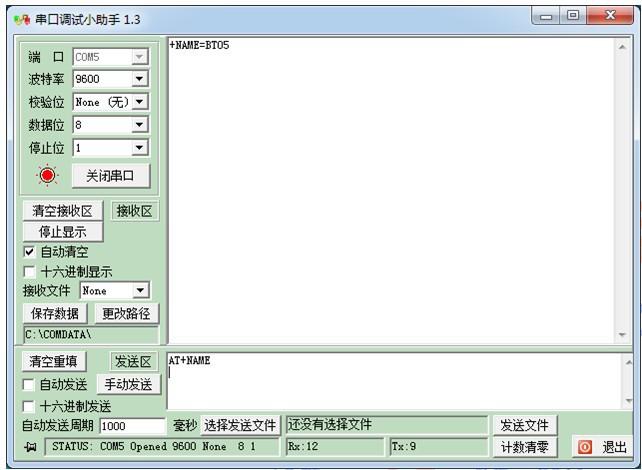642x470 pixels.
Task: Click the 关闭串口 button
Action: click(111, 176)
